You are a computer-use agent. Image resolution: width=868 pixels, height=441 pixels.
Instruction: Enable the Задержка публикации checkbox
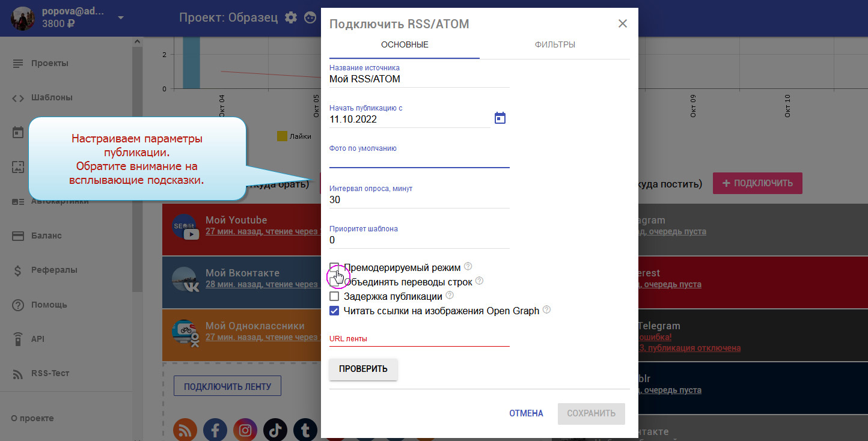(x=335, y=296)
